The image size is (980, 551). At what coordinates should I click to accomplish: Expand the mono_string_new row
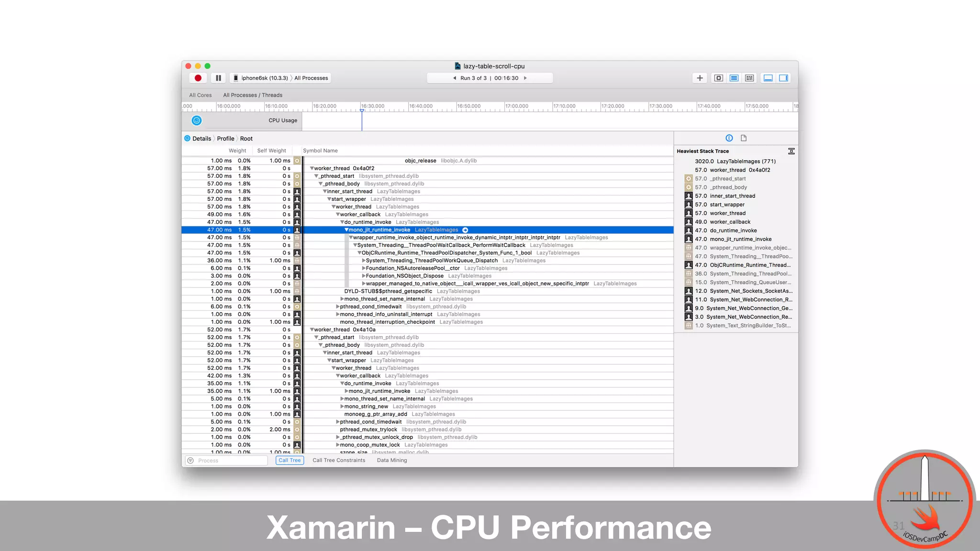tap(342, 407)
